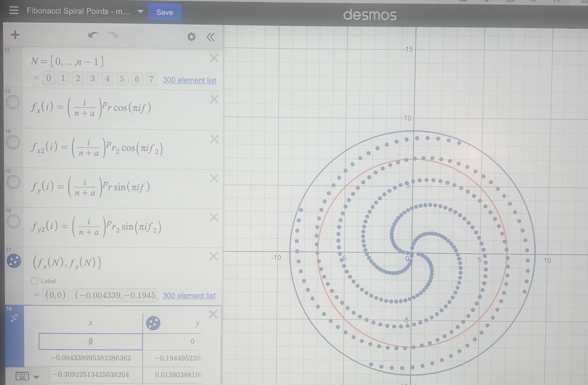Click the first x cell in table

tap(91, 342)
